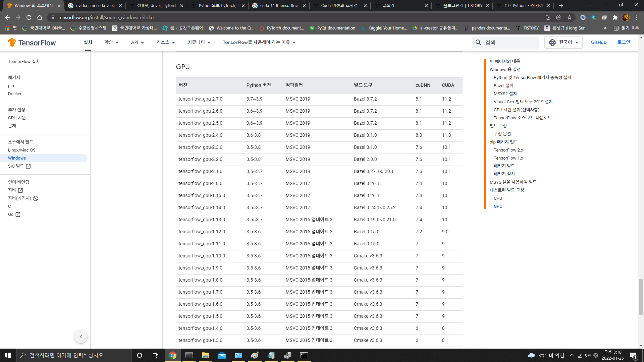Click the search magnifier icon
The height and width of the screenshot is (362, 644).
478,43
